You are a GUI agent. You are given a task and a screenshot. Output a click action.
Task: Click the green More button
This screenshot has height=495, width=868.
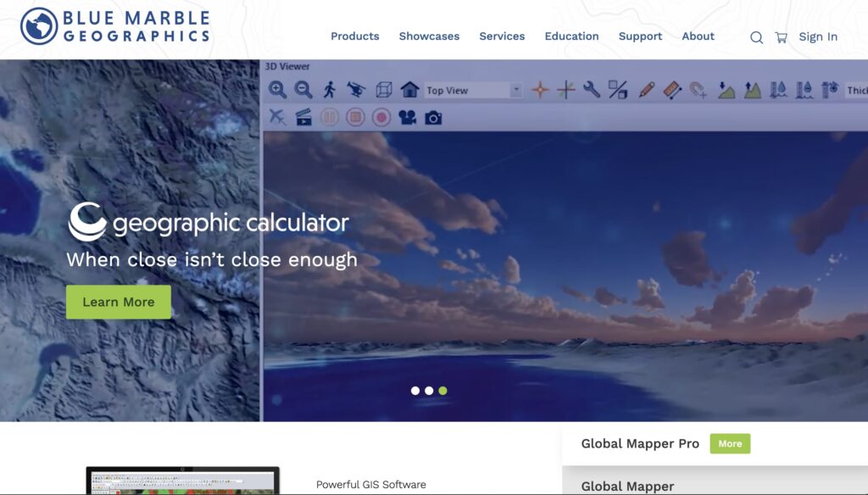pyautogui.click(x=730, y=443)
